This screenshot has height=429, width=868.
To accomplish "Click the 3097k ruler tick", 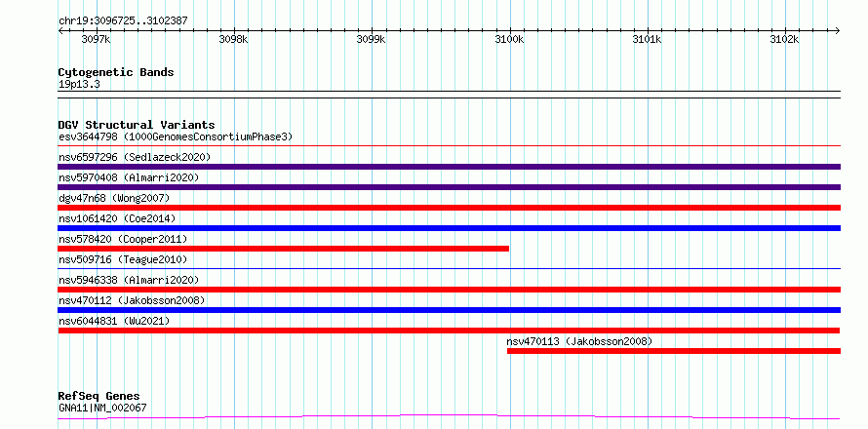I will [x=97, y=40].
